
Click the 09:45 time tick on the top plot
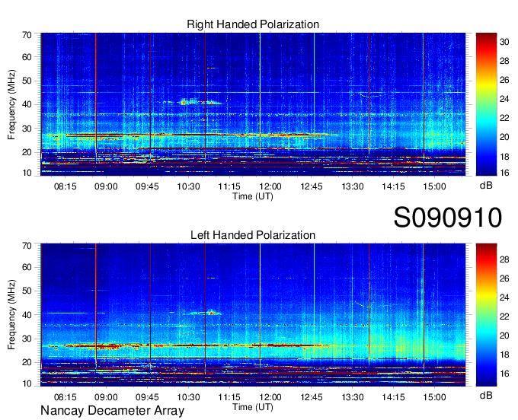pos(147,186)
